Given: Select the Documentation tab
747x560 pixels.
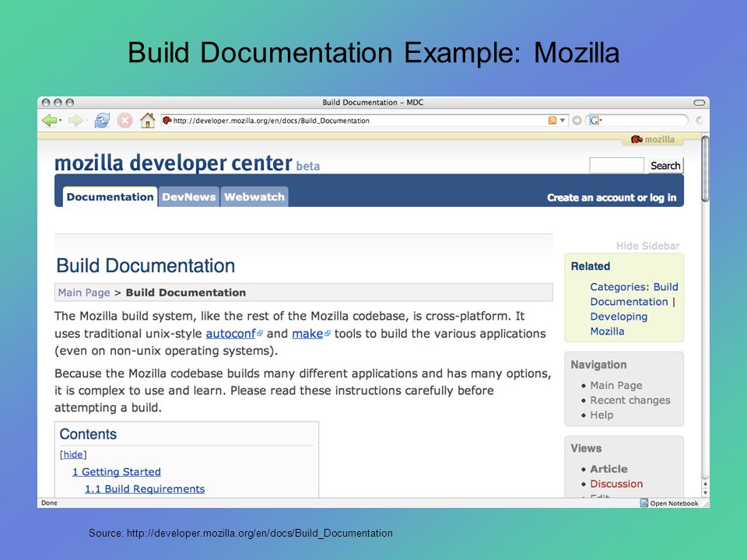Looking at the screenshot, I should click(110, 197).
